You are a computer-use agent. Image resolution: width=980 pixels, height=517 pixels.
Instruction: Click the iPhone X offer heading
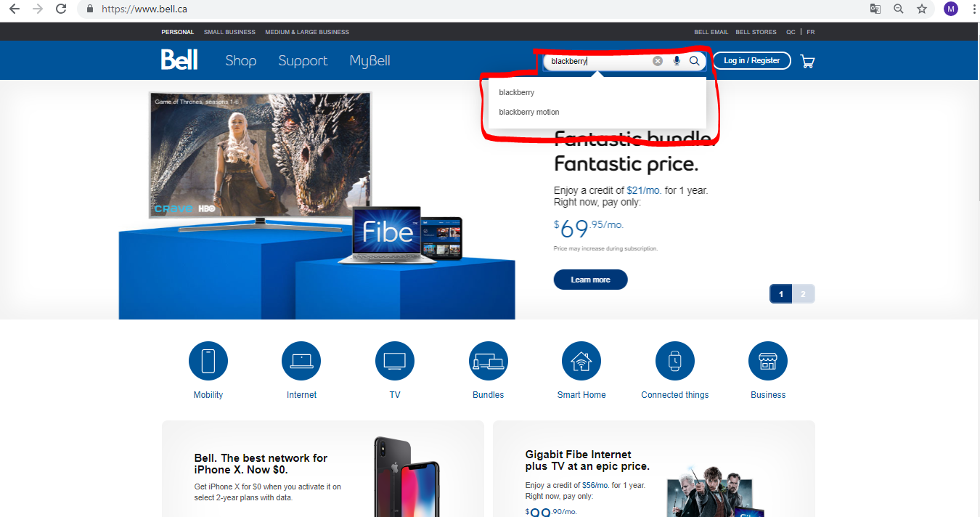(x=261, y=464)
